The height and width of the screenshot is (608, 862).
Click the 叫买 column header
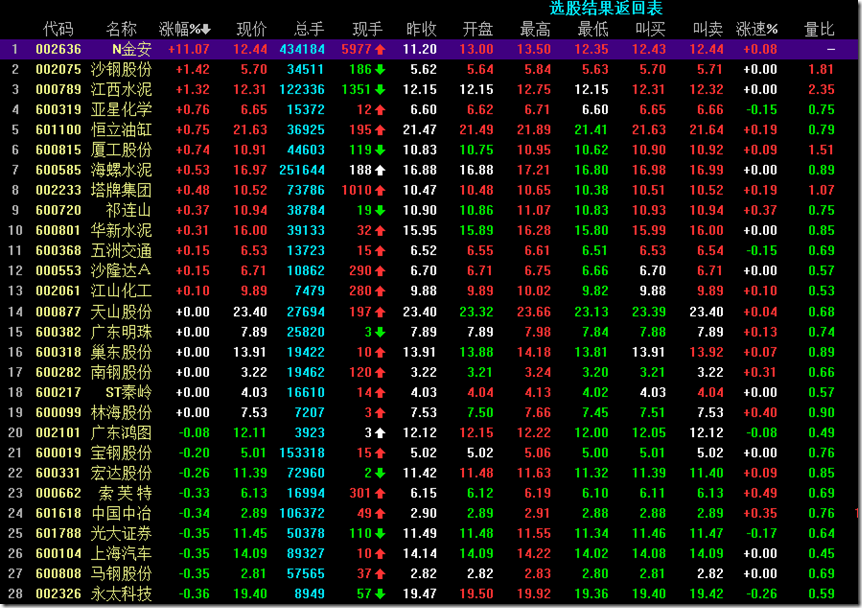tap(650, 29)
